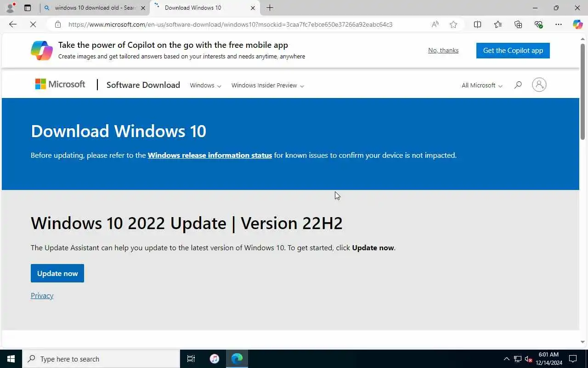This screenshot has width=588, height=368.
Task: Open Browser essentials
Action: 538,24
